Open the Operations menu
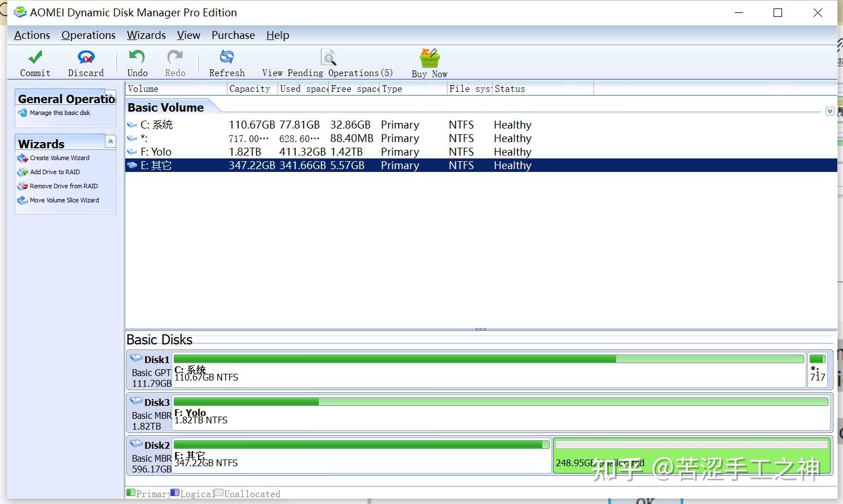Screen dimensions: 843x504 [x=88, y=35]
